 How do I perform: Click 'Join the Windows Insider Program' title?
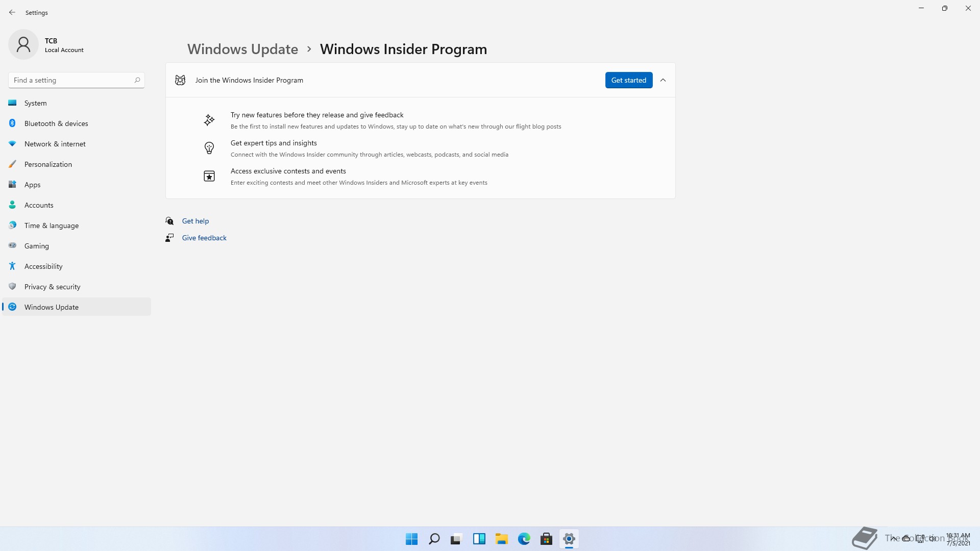249,80
